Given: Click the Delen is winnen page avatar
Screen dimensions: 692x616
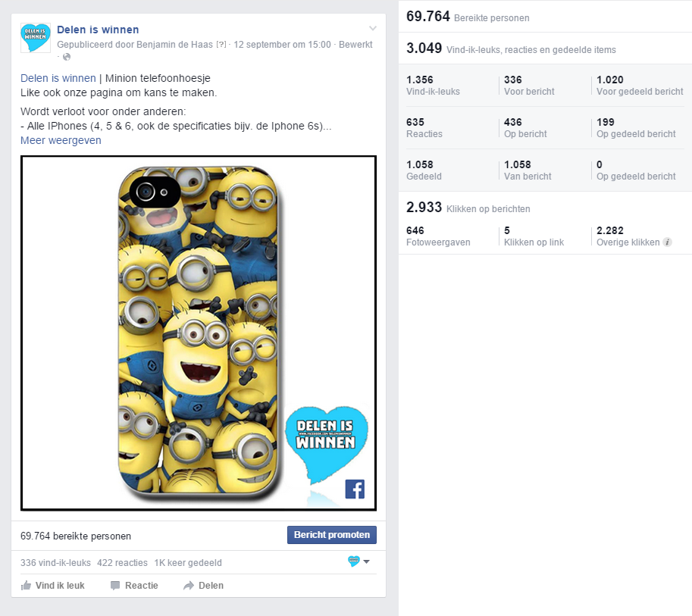Looking at the screenshot, I should pyautogui.click(x=36, y=38).
